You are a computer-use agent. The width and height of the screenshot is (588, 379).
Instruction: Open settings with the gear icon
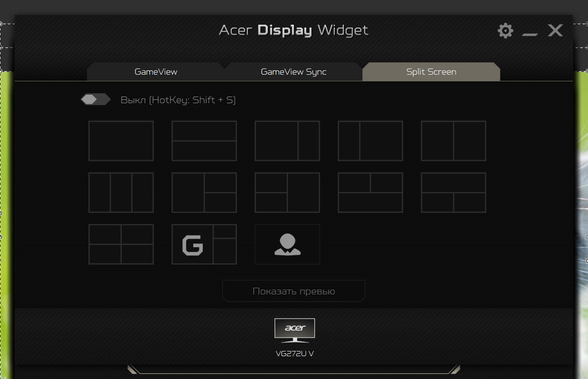click(x=505, y=31)
